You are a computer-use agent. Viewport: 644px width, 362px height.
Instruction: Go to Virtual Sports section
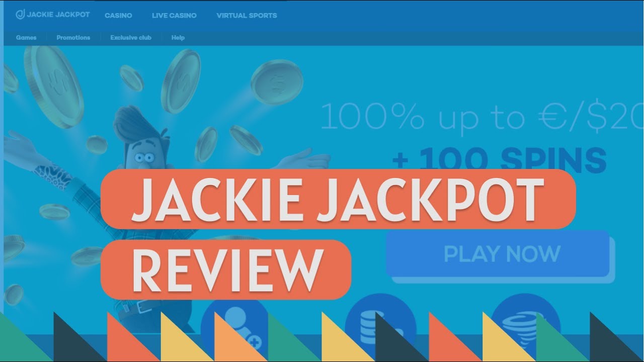[x=247, y=16]
